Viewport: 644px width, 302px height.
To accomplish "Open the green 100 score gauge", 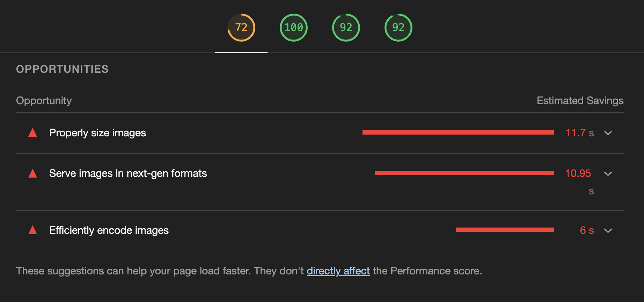I will [294, 28].
